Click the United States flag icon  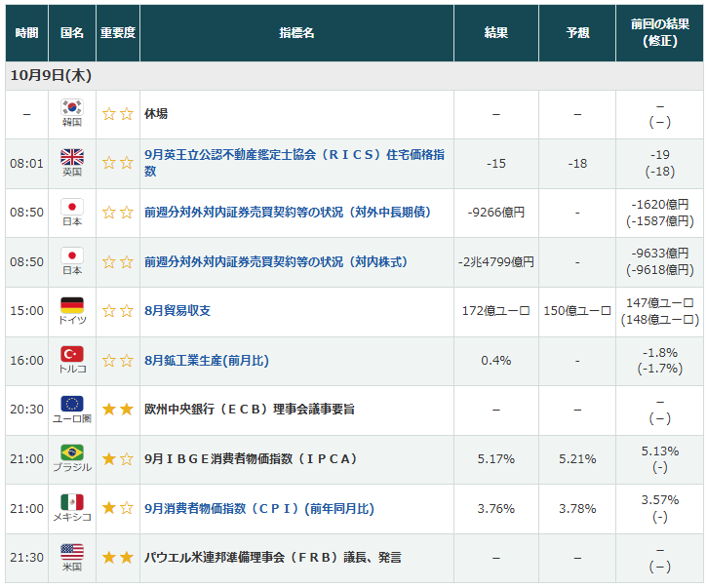click(x=72, y=551)
